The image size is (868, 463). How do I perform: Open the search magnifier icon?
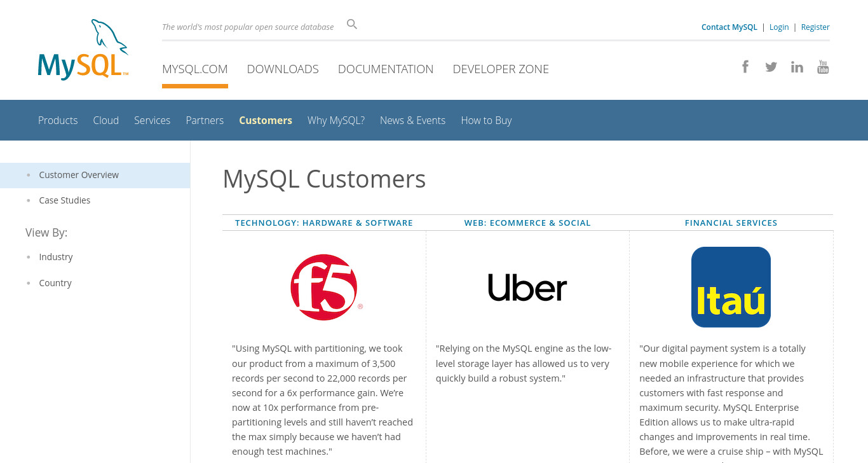pyautogui.click(x=352, y=24)
